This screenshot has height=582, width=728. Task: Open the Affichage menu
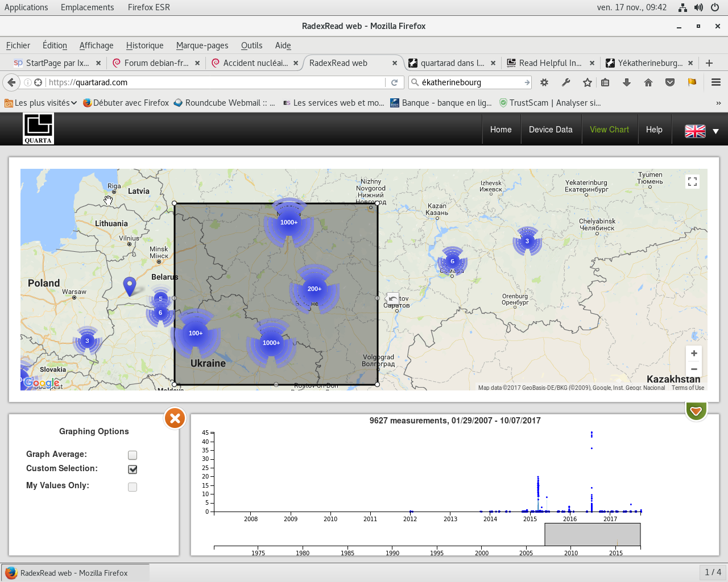[96, 45]
